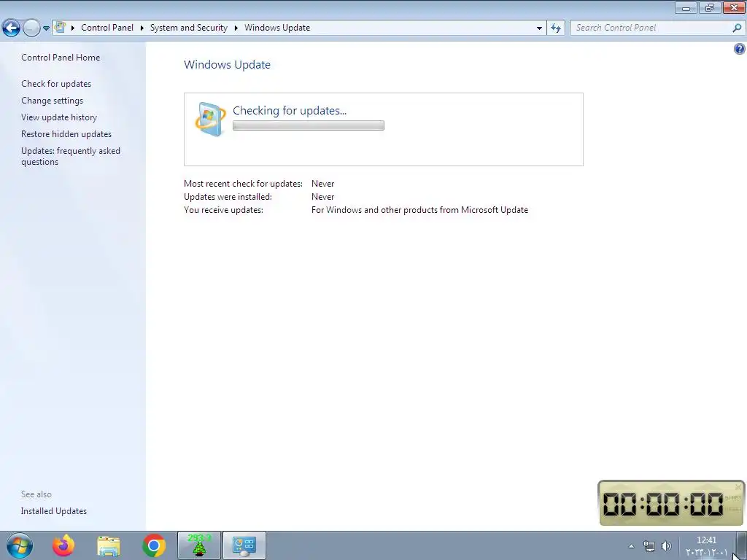This screenshot has width=747, height=560.
Task: Open help with the blue question icon
Action: click(740, 49)
